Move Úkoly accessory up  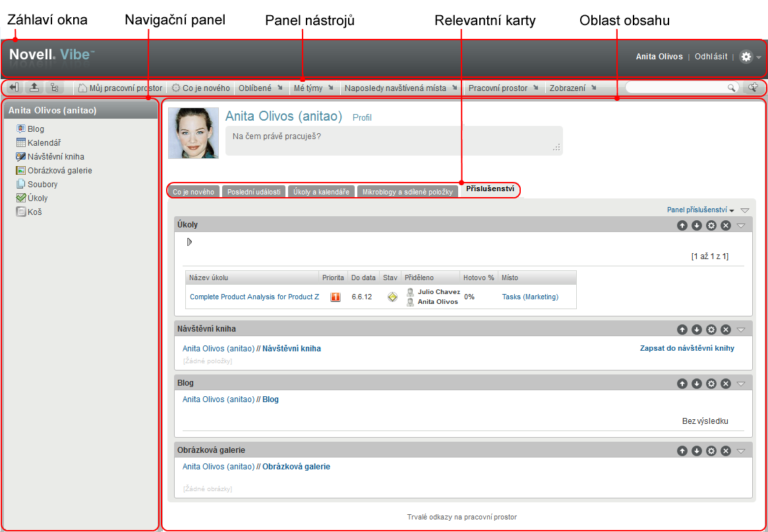pos(682,225)
